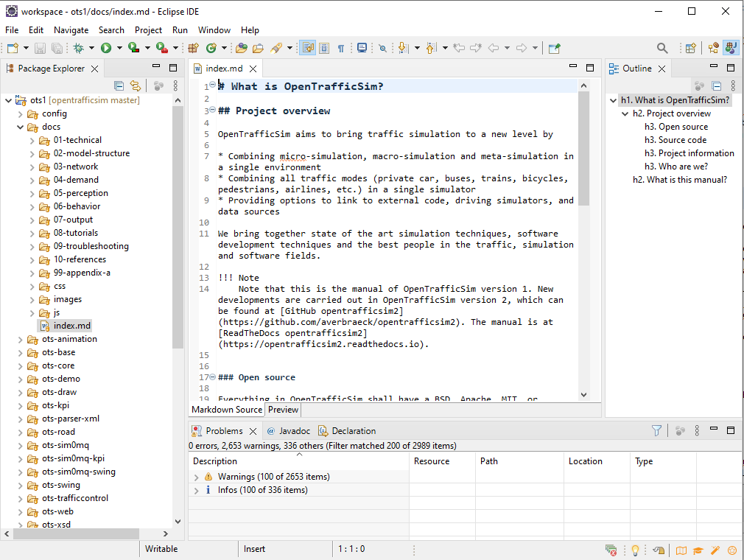Expand the Warnings group in Problems
The image size is (744, 560).
(x=197, y=477)
